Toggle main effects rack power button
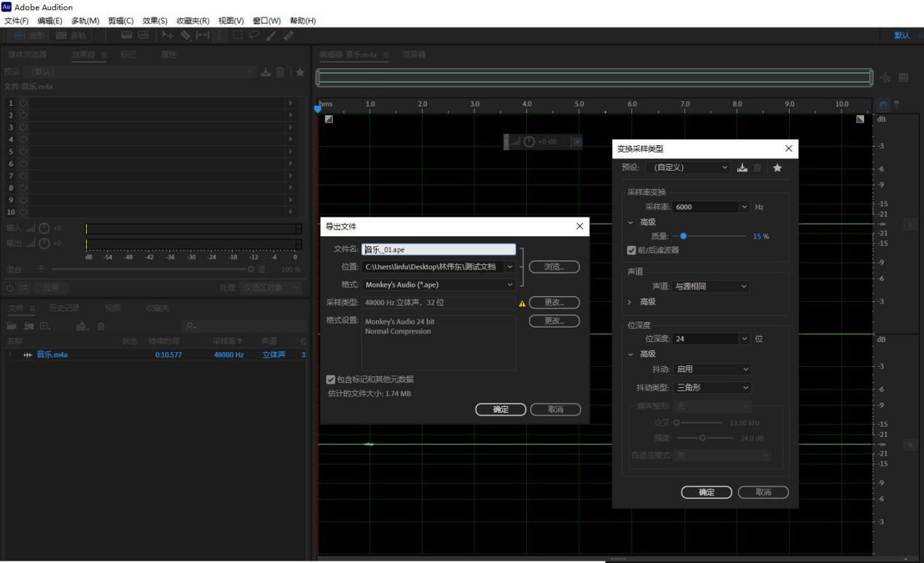Image resolution: width=924 pixels, height=563 pixels. (8, 287)
